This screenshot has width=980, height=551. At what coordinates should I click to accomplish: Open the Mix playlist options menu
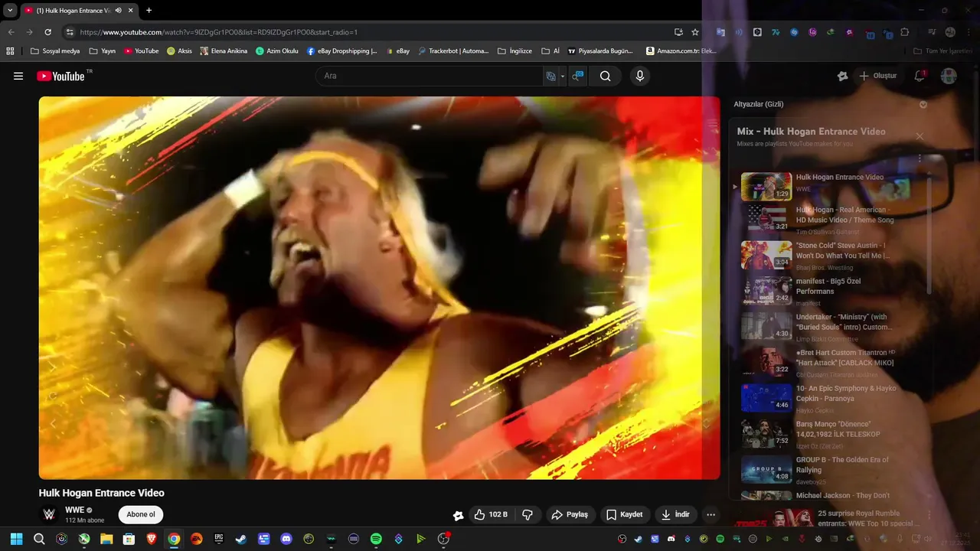point(920,158)
